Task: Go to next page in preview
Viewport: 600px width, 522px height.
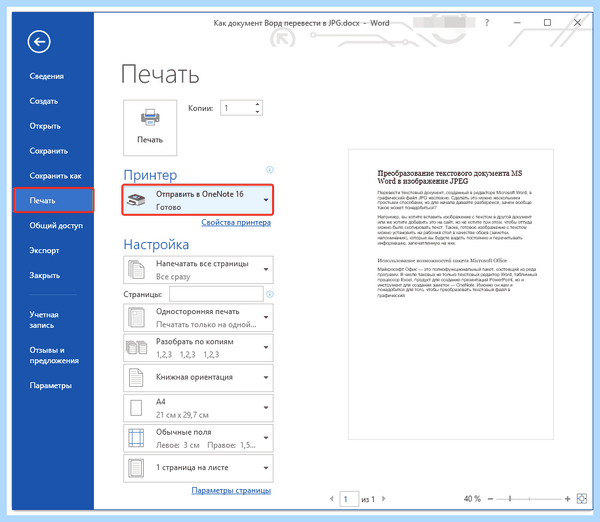Action: click(x=383, y=499)
